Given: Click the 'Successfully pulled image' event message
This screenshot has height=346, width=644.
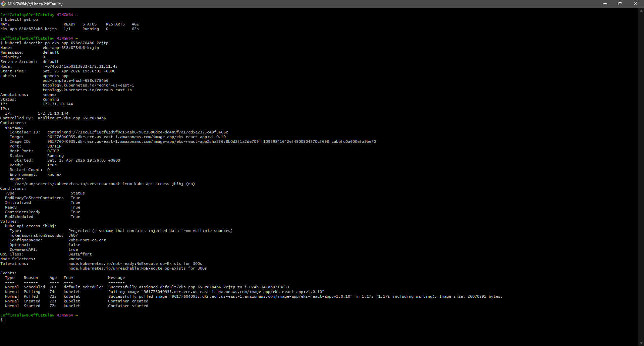Looking at the screenshot, I should 305,296.
